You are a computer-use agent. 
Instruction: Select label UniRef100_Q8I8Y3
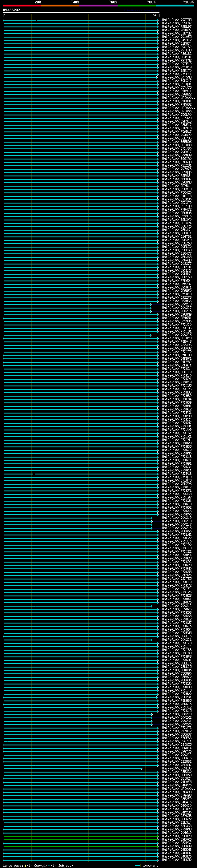pos(176,338)
